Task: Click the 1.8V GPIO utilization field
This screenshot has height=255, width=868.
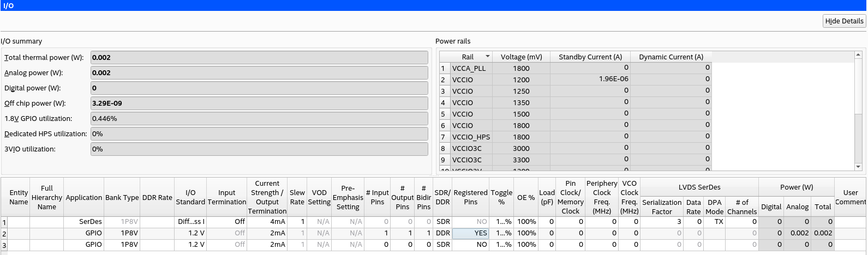Action: 259,118
